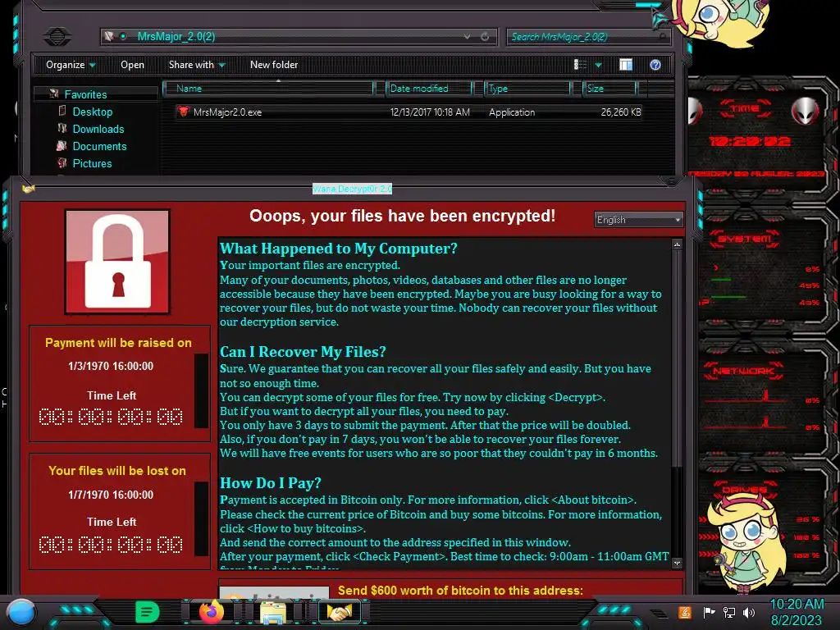Open the English language dropdown

(x=638, y=220)
